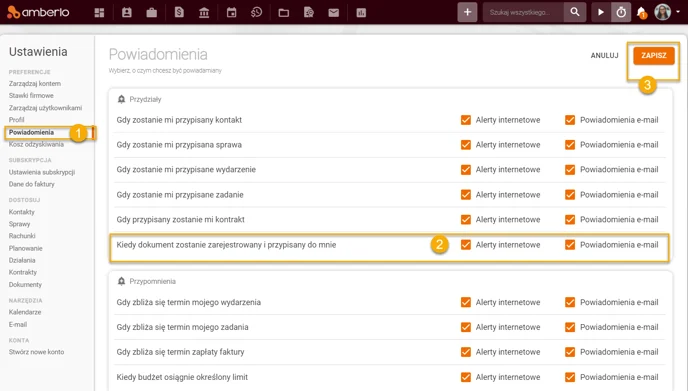Image resolution: width=688 pixels, height=391 pixels.
Task: Select Powiadomienia in sidebar
Action: 31,132
